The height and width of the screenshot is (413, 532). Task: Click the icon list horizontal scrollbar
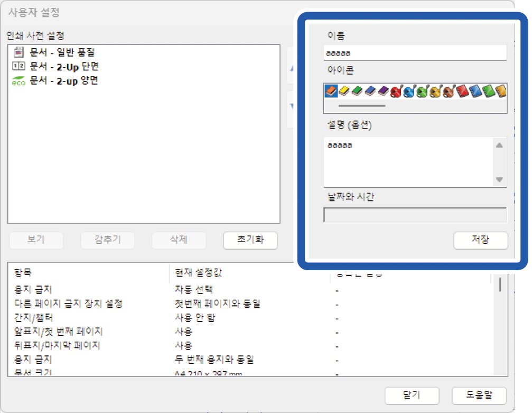[x=361, y=106]
